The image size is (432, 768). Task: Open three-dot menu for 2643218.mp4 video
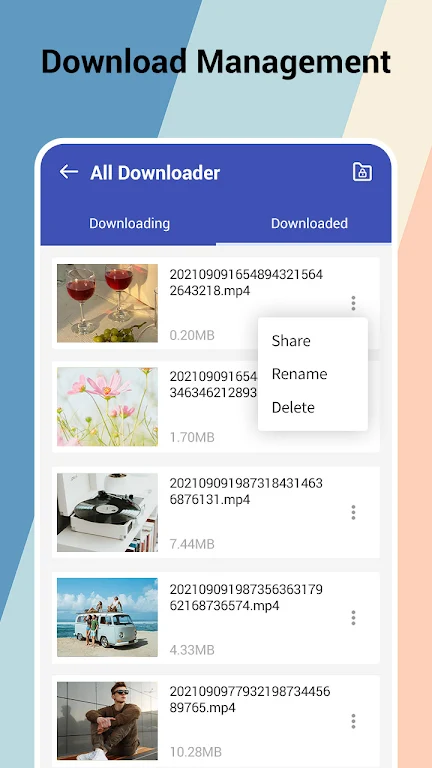point(353,303)
